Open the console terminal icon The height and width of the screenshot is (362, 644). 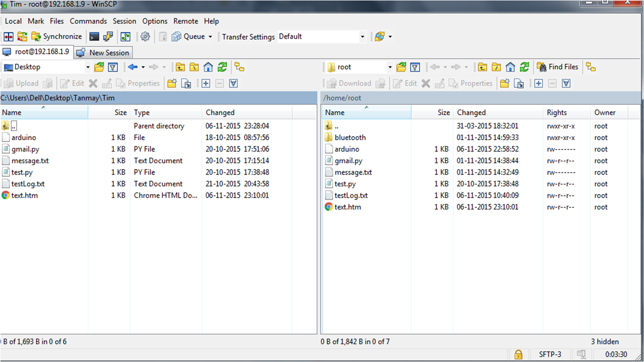click(94, 36)
